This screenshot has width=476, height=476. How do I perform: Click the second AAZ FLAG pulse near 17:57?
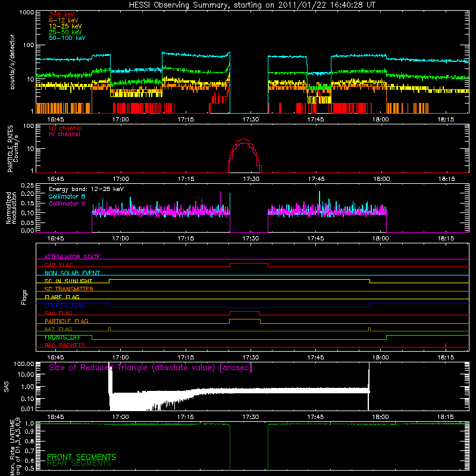(x=369, y=329)
